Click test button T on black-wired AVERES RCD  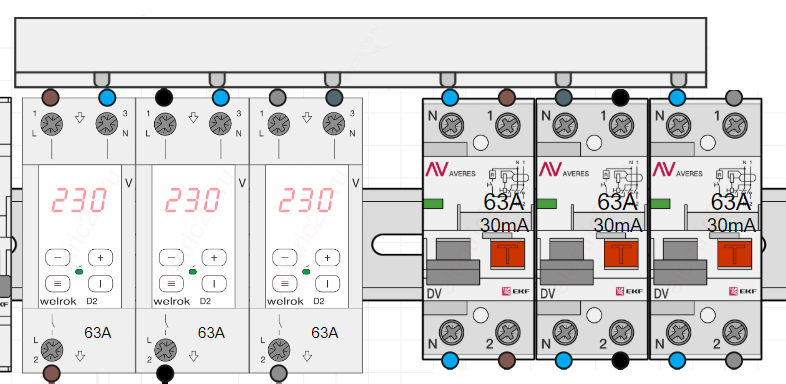click(x=621, y=254)
